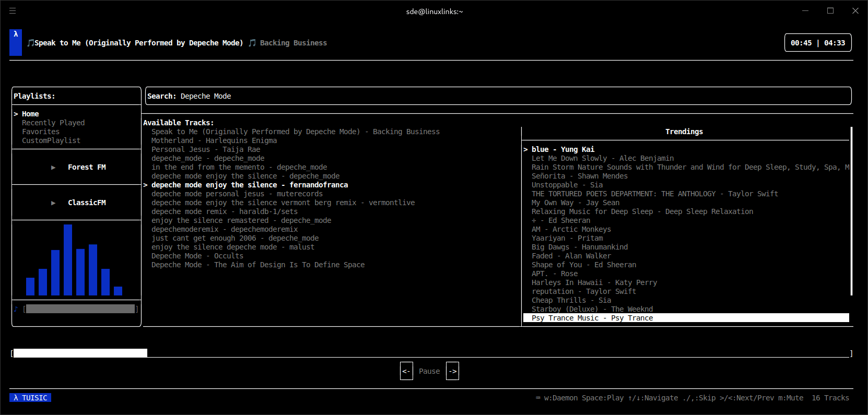Maximize the terminal window
Viewport: 868px width, 415px height.
(x=830, y=11)
